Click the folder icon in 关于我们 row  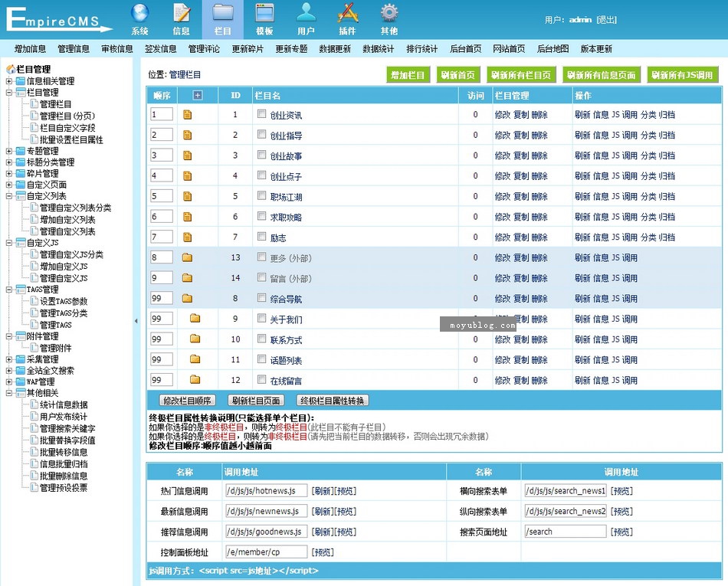click(195, 319)
